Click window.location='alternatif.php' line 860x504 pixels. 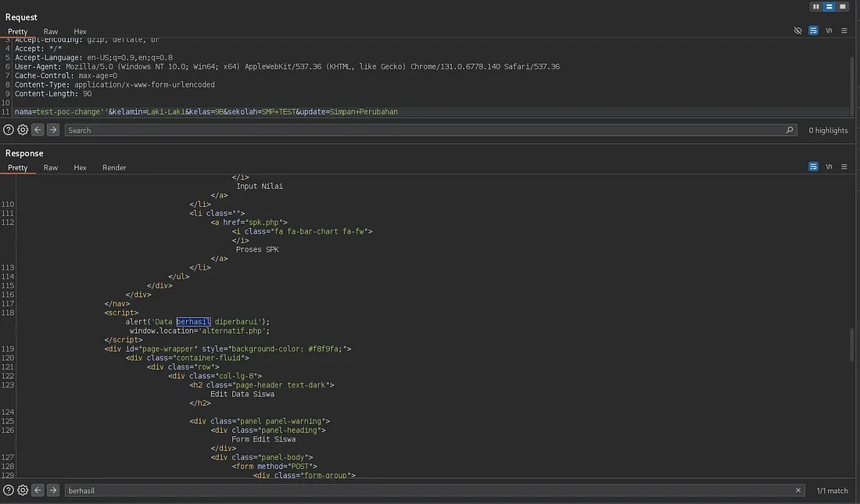pyautogui.click(x=199, y=331)
